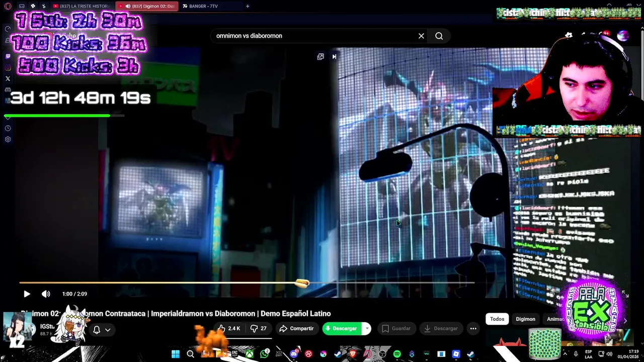This screenshot has height=362, width=644.
Task: Open the Windows Start menu
Action: coord(176,354)
